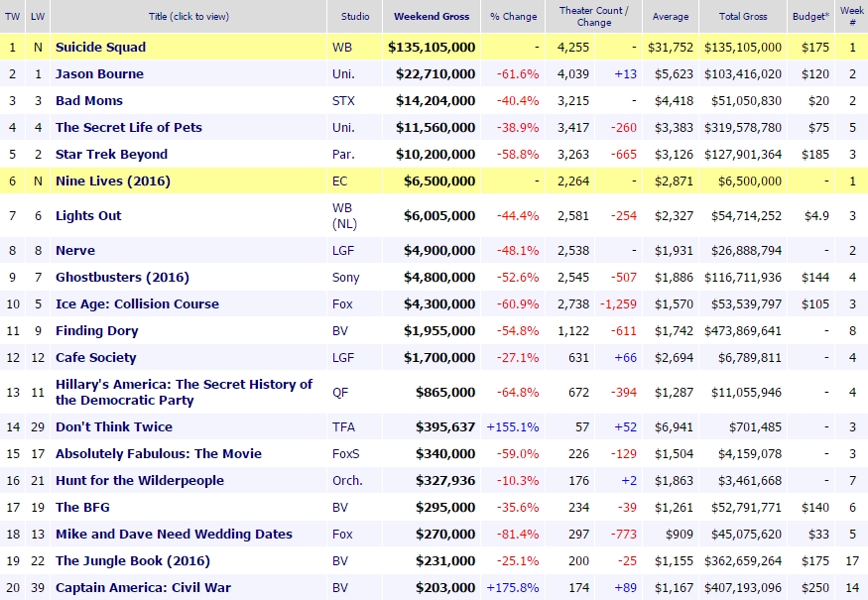This screenshot has width=868, height=600.
Task: Open the Nine Lives (2016) link
Action: [113, 181]
